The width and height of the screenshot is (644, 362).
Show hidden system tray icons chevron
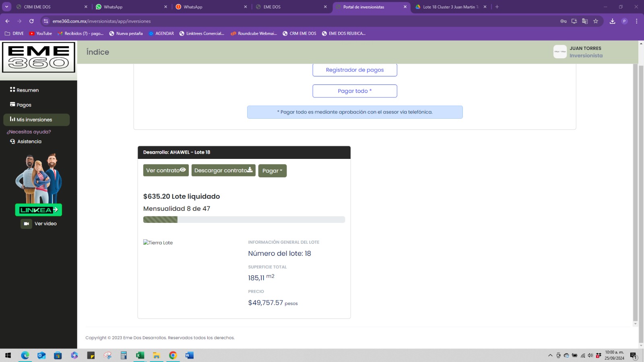tap(550, 355)
